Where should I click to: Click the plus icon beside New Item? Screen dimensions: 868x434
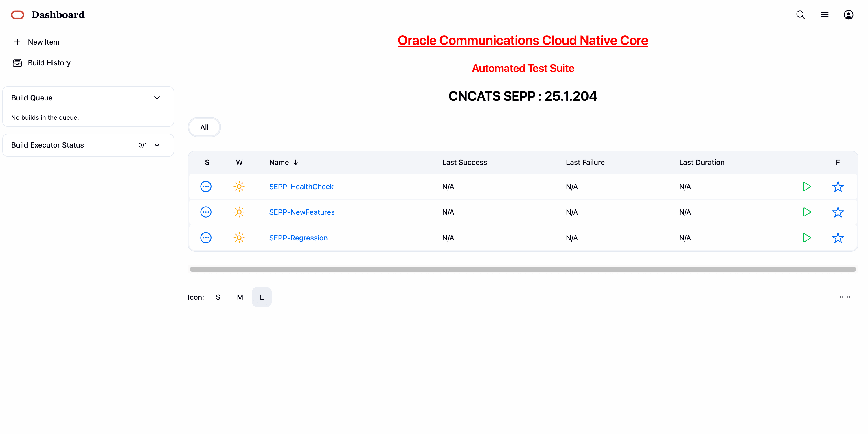17,42
